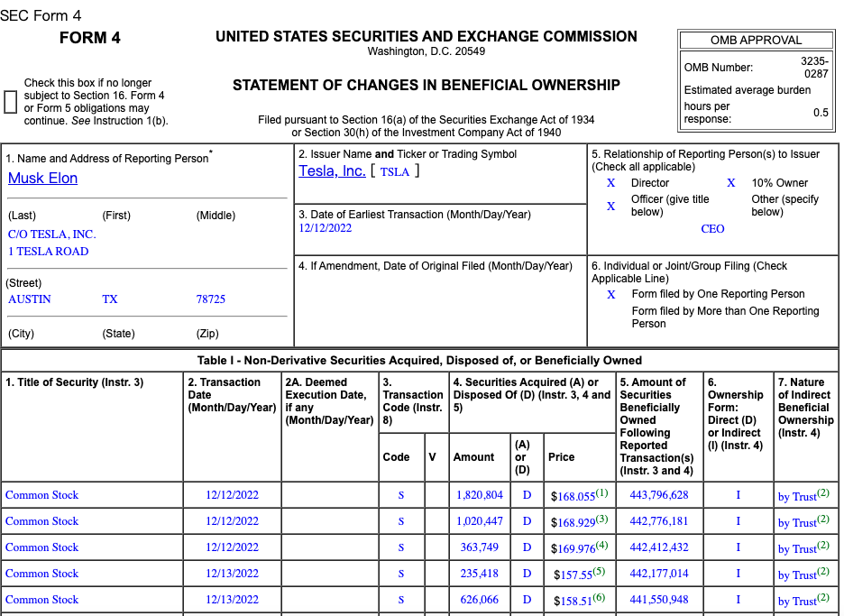Click Common Stock in the 626,066 shares row
Viewport: 844px width, 616px height.
[42, 599]
